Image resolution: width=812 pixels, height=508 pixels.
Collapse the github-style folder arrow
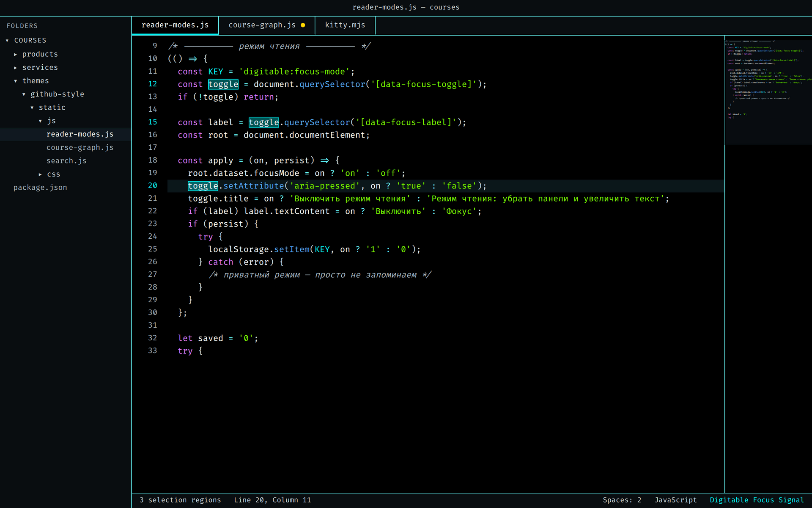tap(24, 94)
